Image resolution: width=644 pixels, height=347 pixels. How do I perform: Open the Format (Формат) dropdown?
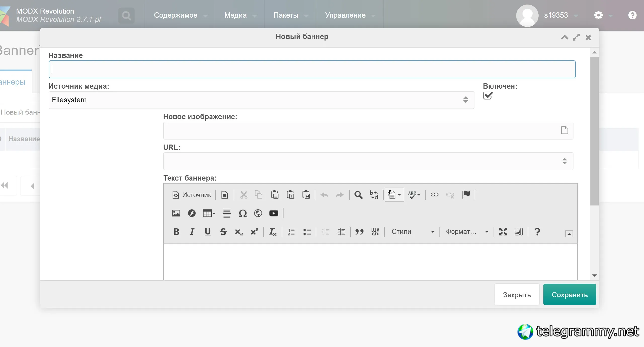467,232
